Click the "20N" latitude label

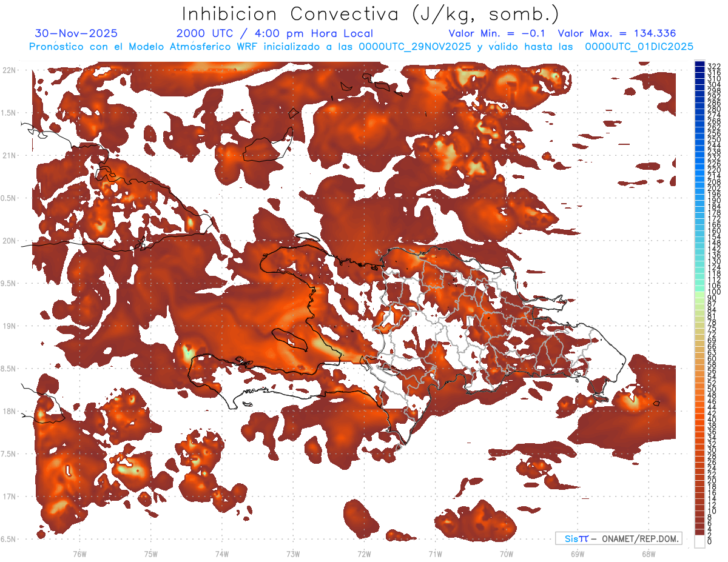[10, 241]
